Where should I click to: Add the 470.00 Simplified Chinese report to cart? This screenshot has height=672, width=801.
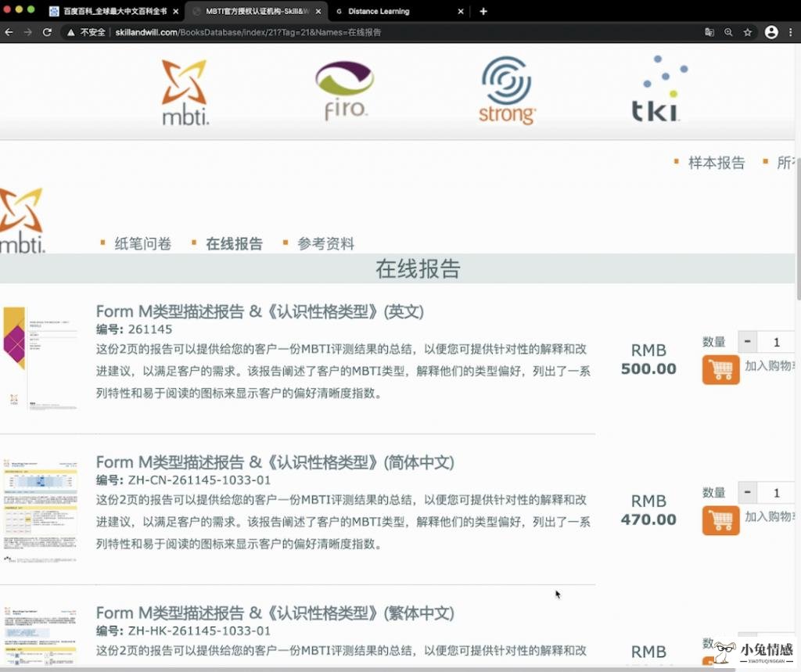coord(720,520)
